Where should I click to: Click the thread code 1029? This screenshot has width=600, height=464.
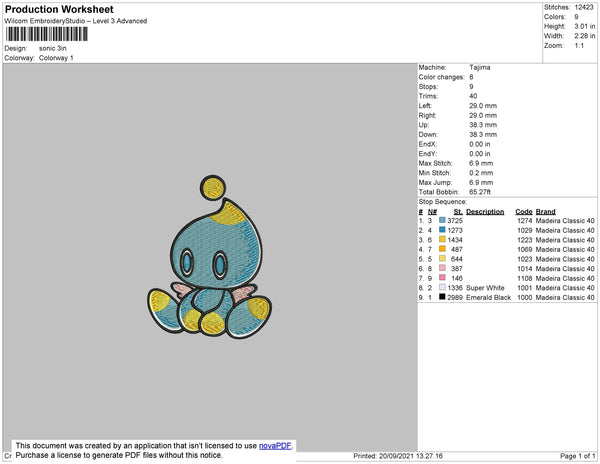[525, 230]
